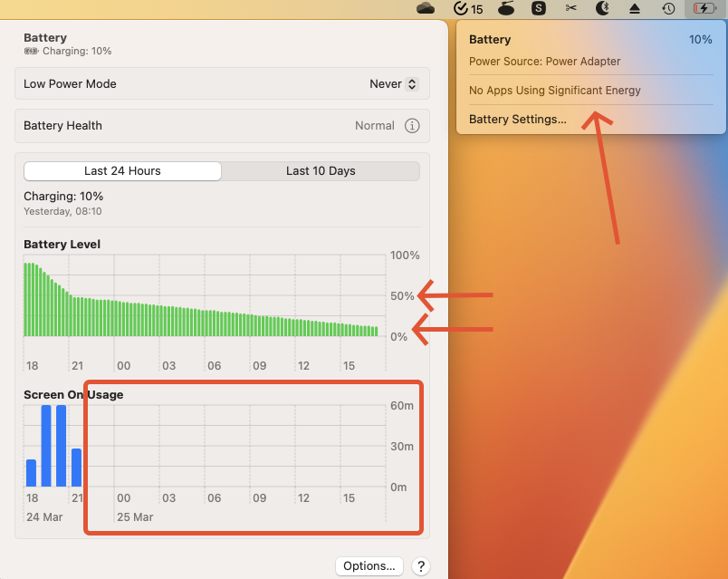Click the scissors menu bar icon
728x579 pixels.
[571, 8]
